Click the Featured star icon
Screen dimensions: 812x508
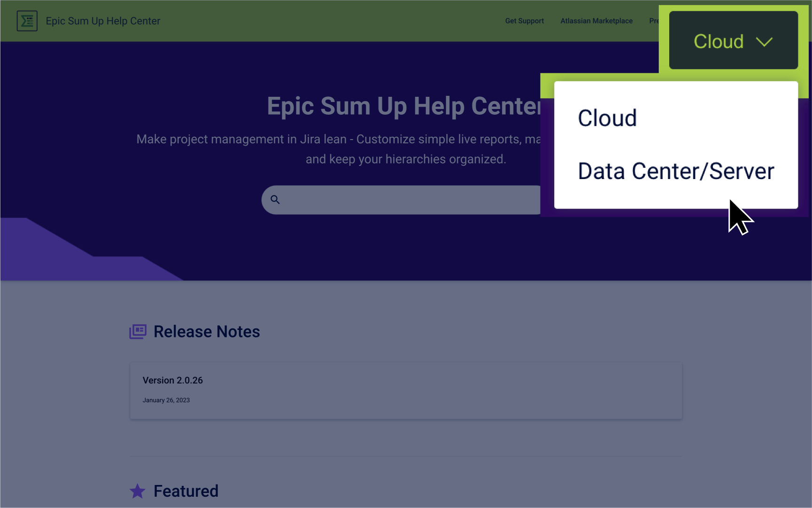point(138,491)
